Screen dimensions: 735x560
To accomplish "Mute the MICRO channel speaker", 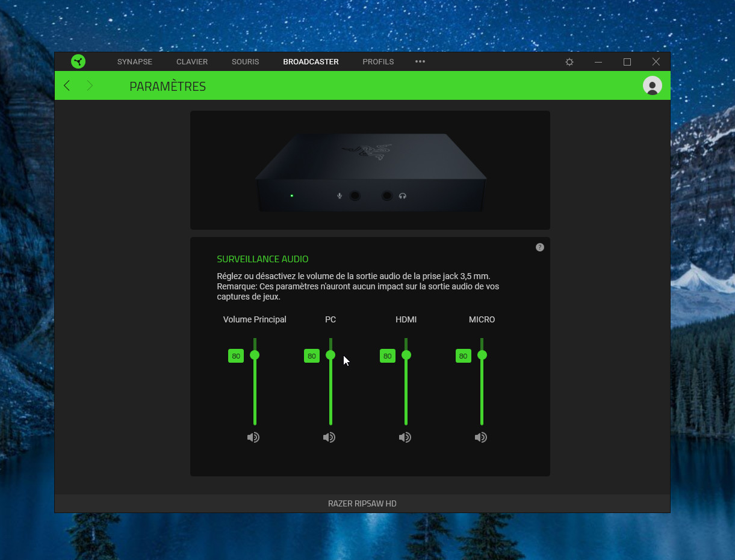I will 481,437.
